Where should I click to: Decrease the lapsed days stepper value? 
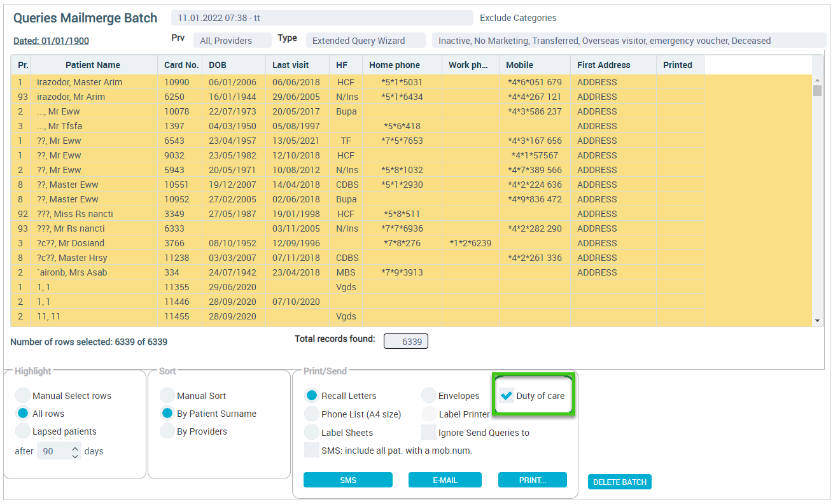click(x=75, y=455)
